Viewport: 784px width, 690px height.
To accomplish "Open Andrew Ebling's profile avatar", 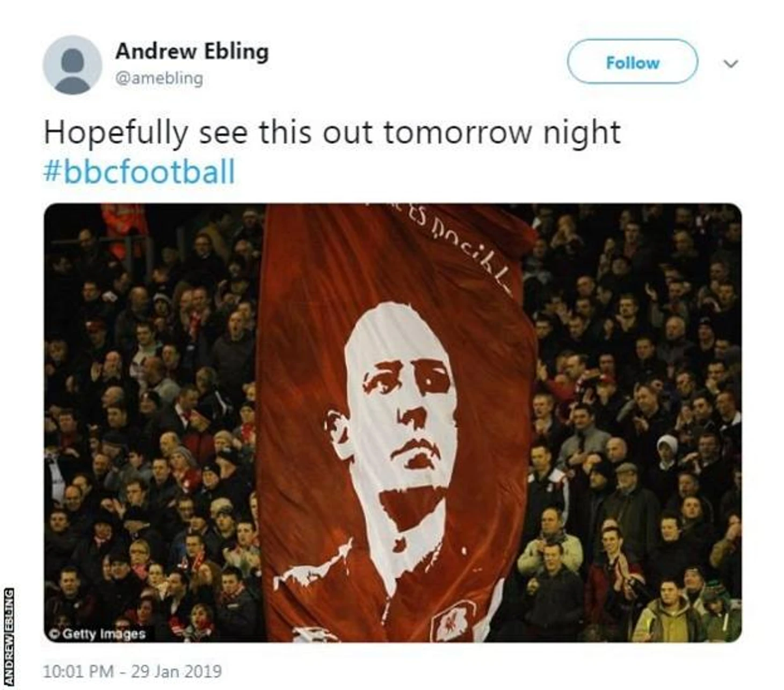I will click(x=72, y=65).
